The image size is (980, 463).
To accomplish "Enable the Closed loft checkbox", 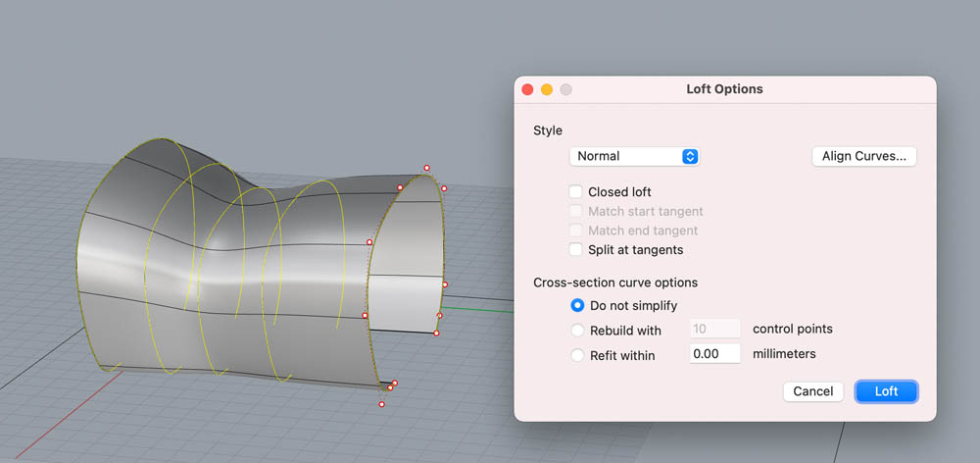I will click(x=575, y=192).
